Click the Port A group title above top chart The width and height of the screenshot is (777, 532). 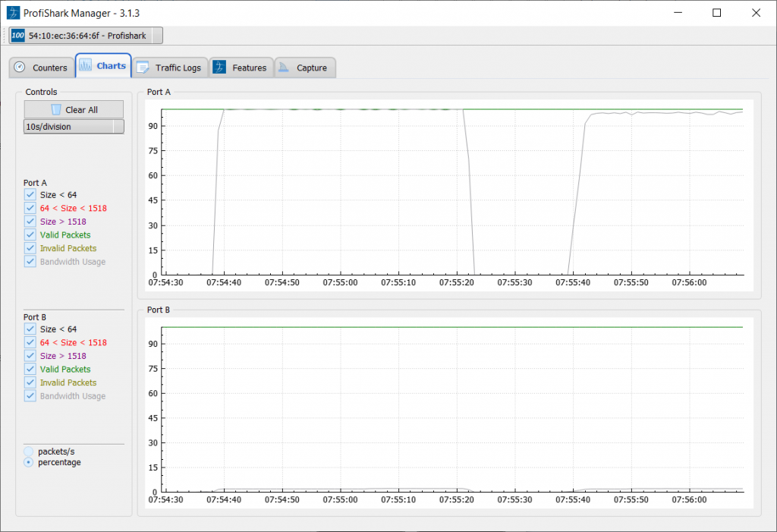pyautogui.click(x=159, y=92)
